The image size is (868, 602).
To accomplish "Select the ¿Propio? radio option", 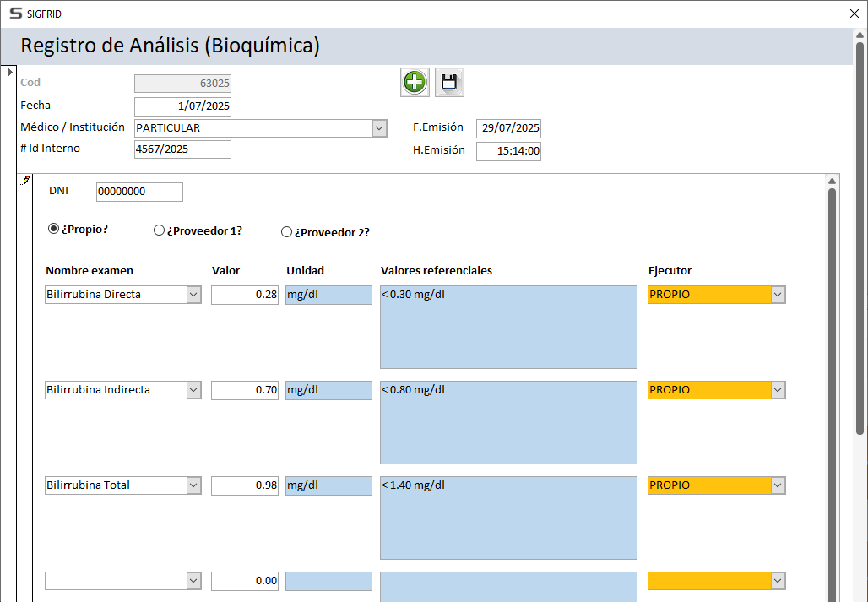I will point(54,229).
